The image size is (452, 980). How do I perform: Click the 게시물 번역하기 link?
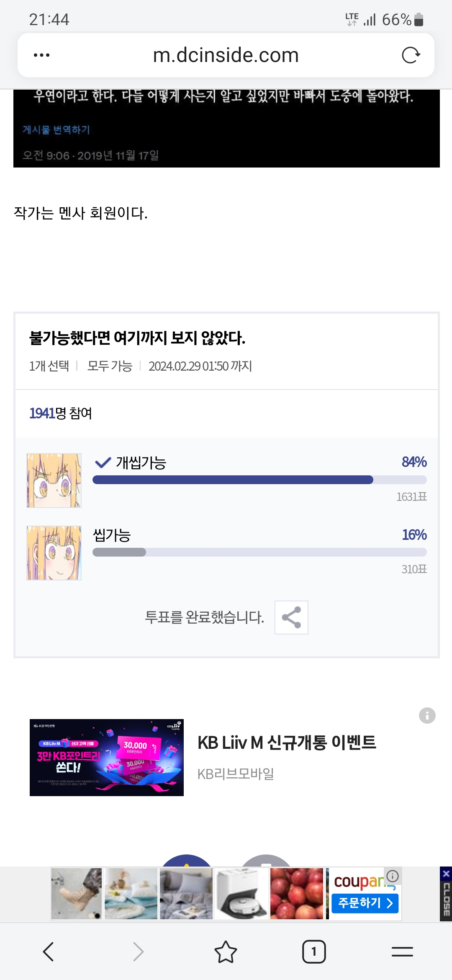click(56, 130)
